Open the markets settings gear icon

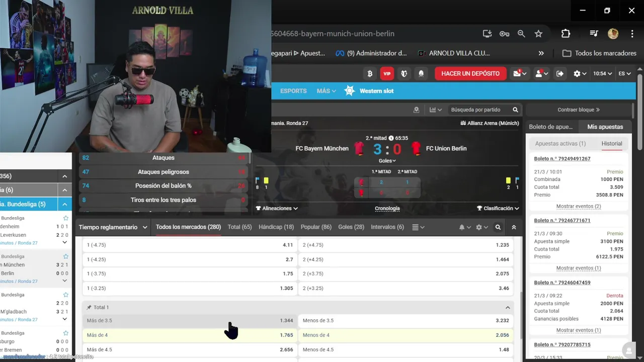(482, 227)
